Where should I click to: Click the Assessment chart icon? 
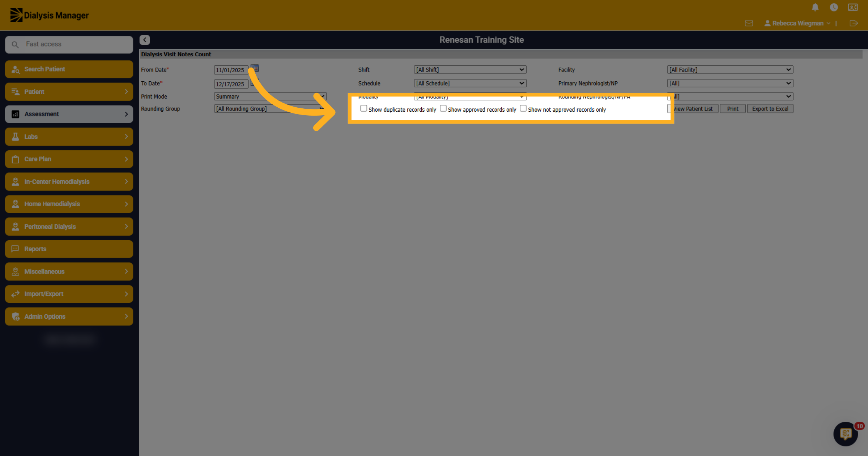[x=16, y=114]
